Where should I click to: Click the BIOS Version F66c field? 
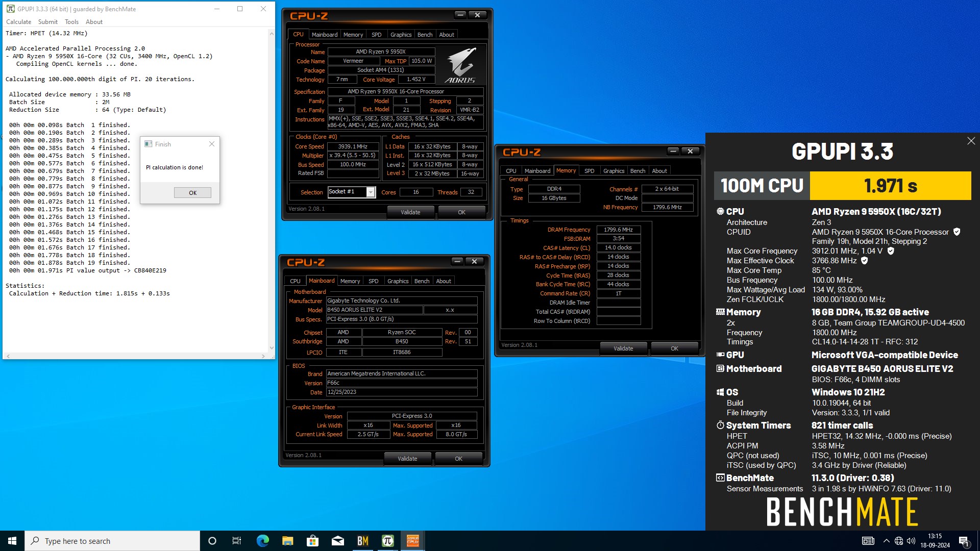(x=401, y=383)
